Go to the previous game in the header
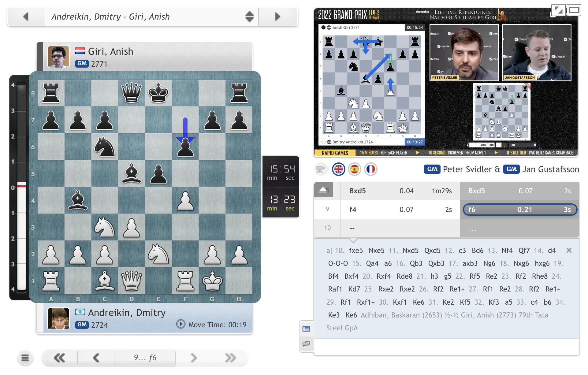 [x=26, y=17]
